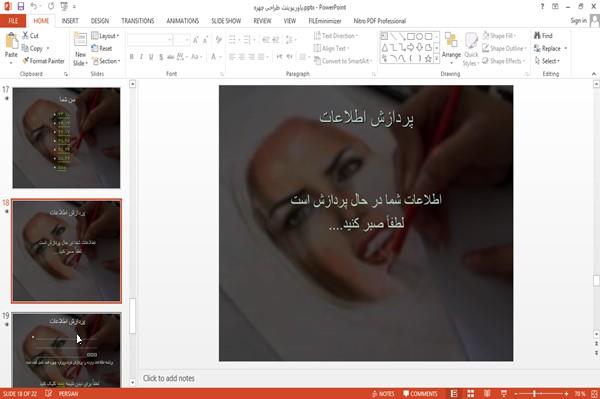This screenshot has width=600, height=399.
Task: Click the Redo icon in title bar
Action: tap(51, 6)
